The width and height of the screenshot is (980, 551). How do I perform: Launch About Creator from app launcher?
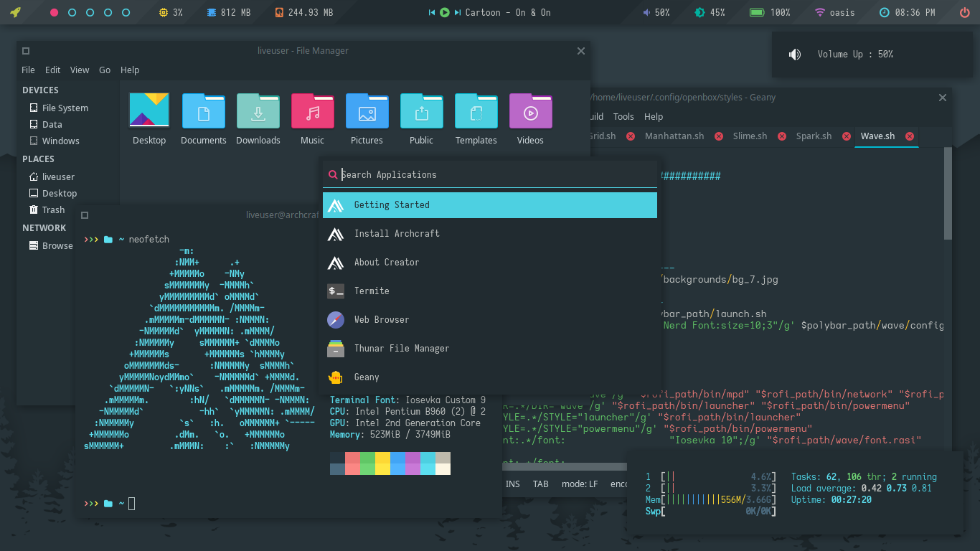point(490,263)
